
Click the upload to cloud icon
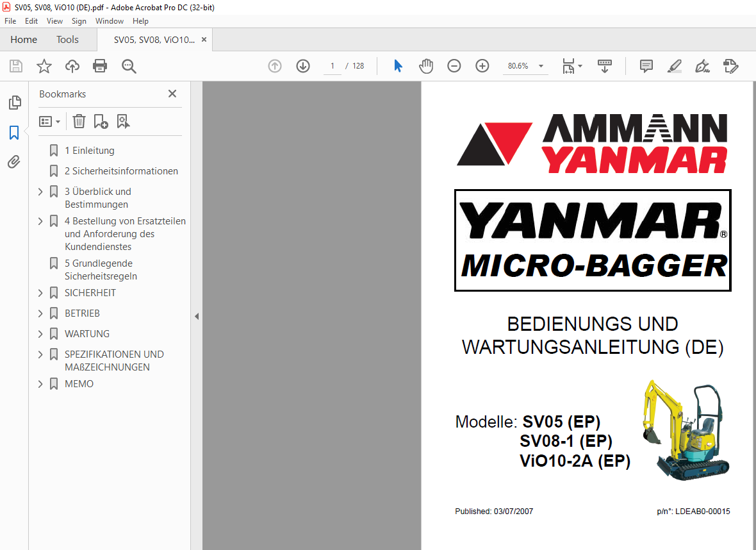coord(72,66)
